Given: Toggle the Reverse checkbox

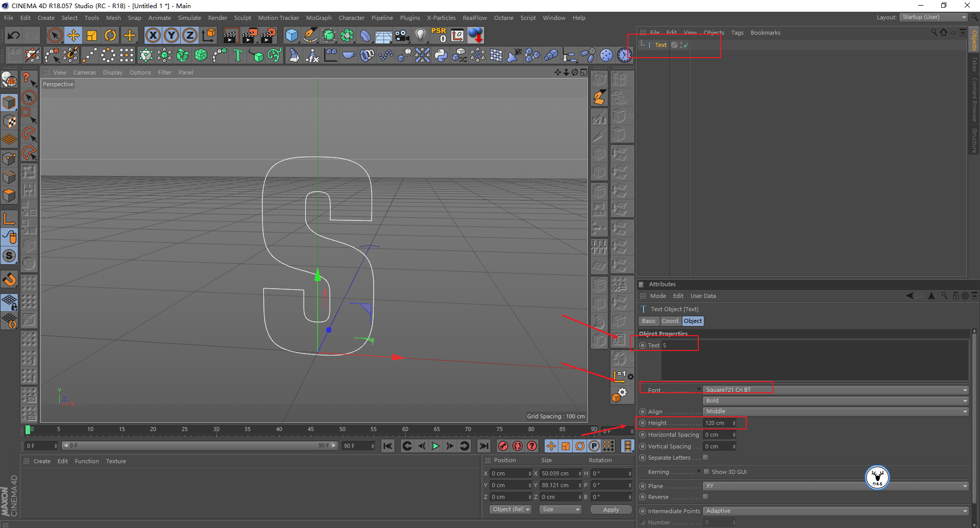Looking at the screenshot, I should pos(706,497).
